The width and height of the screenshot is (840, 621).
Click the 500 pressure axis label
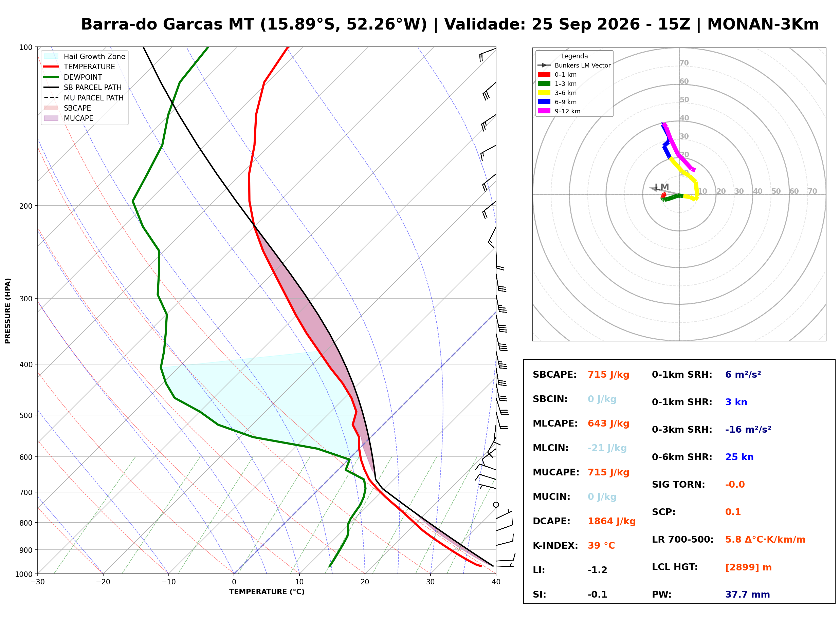26,415
